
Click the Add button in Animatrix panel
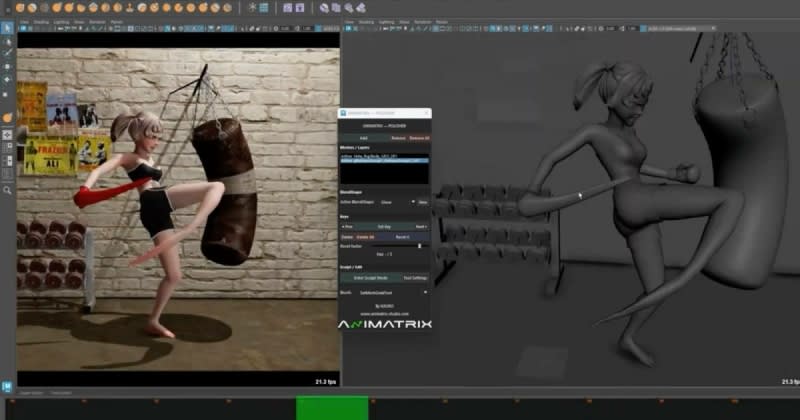tap(363, 137)
